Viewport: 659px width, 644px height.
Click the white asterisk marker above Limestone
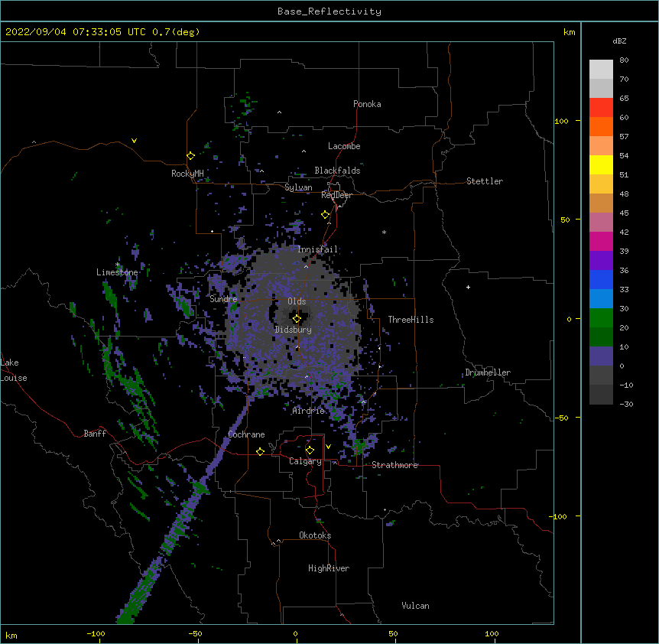[x=118, y=265]
